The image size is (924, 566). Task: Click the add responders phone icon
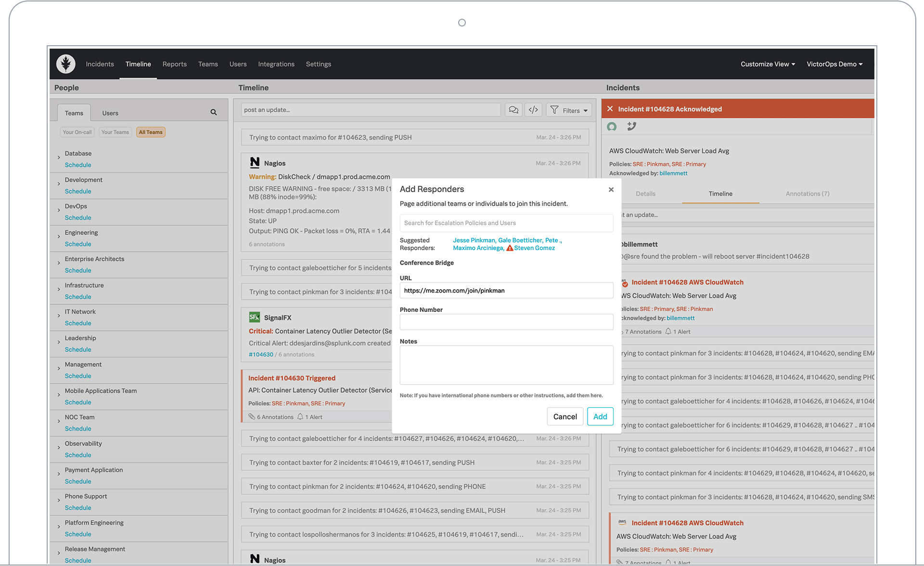(631, 126)
